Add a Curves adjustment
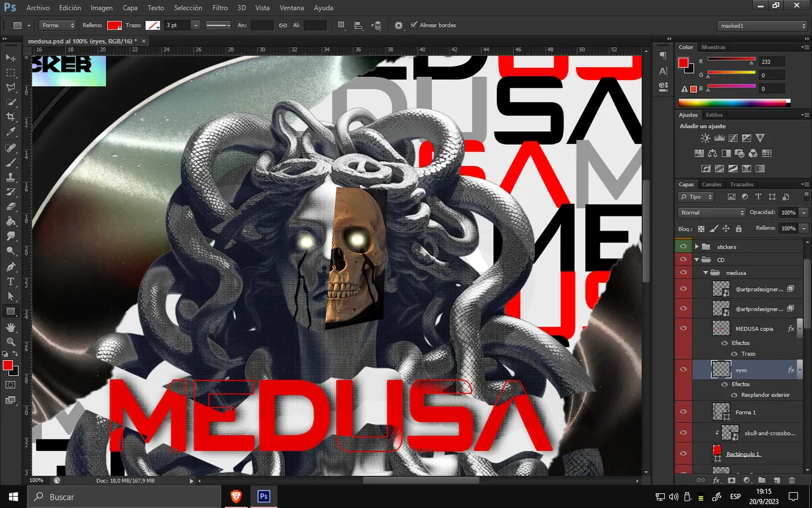812x508 pixels. (733, 138)
